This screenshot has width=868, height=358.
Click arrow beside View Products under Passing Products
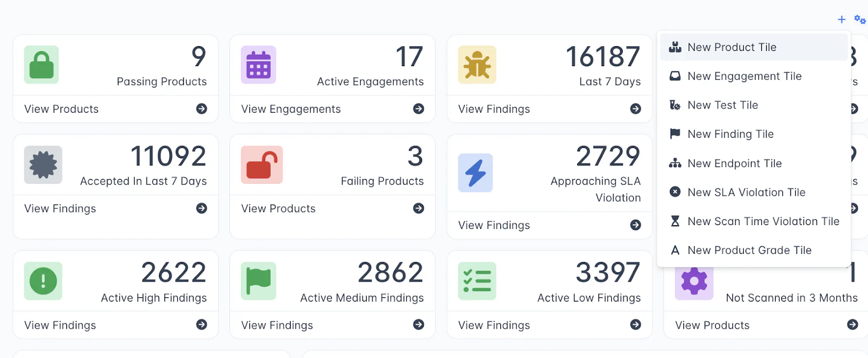click(202, 109)
